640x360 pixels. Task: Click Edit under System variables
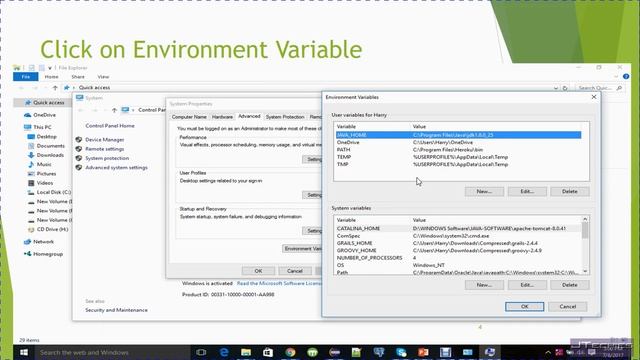(527, 285)
